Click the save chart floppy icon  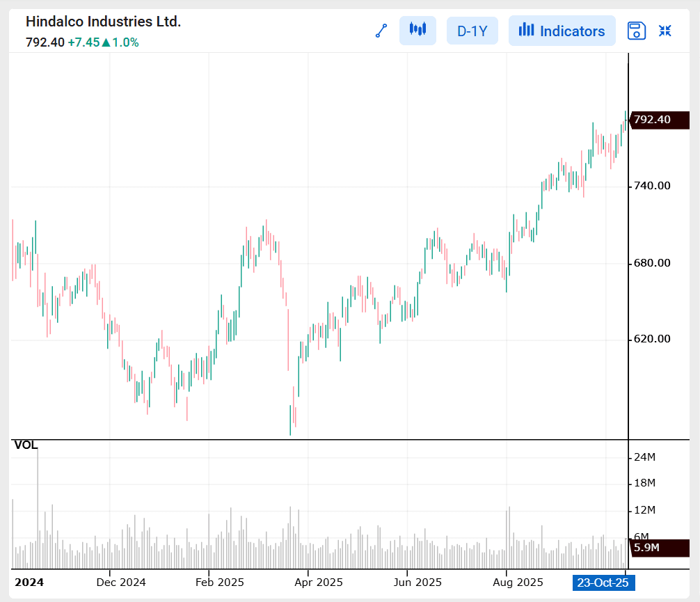click(x=636, y=31)
